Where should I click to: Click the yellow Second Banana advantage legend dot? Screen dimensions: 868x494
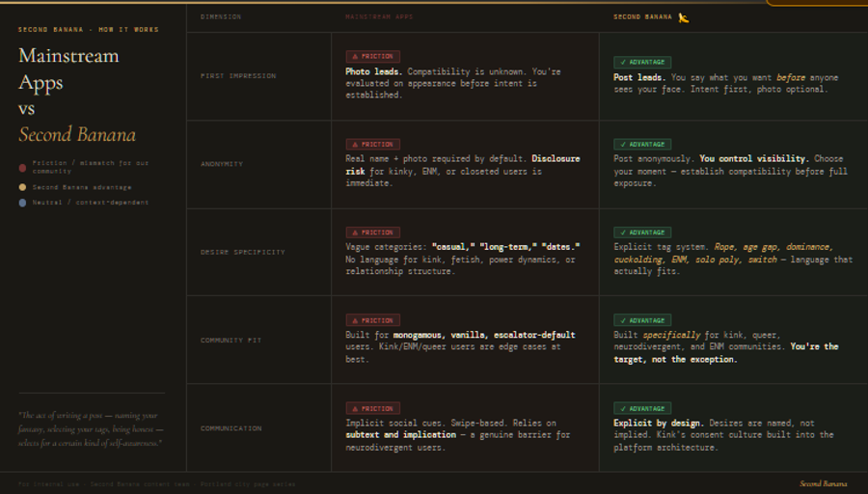click(x=23, y=187)
